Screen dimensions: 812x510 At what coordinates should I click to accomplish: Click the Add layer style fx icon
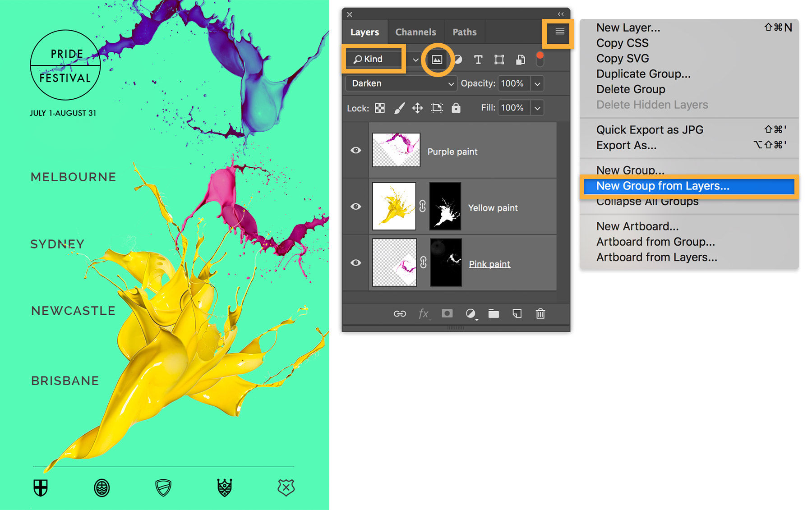(x=423, y=313)
